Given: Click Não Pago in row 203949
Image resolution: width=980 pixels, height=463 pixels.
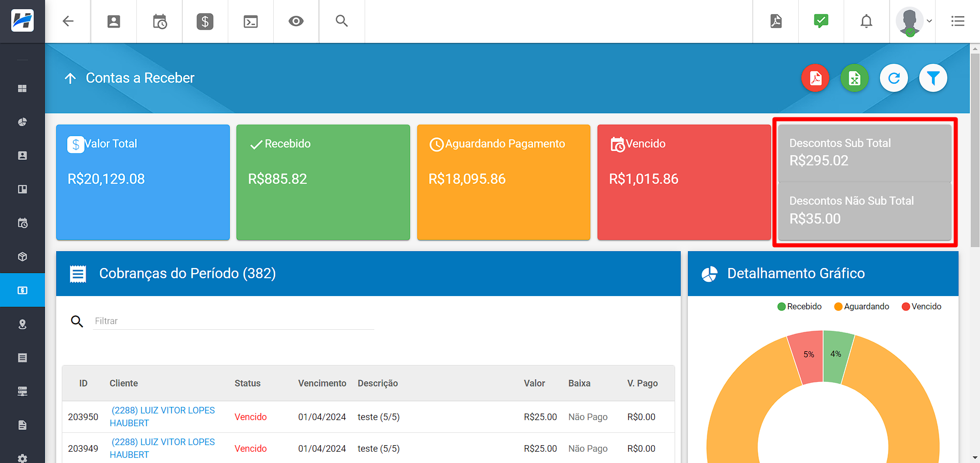Looking at the screenshot, I should coord(588,449).
